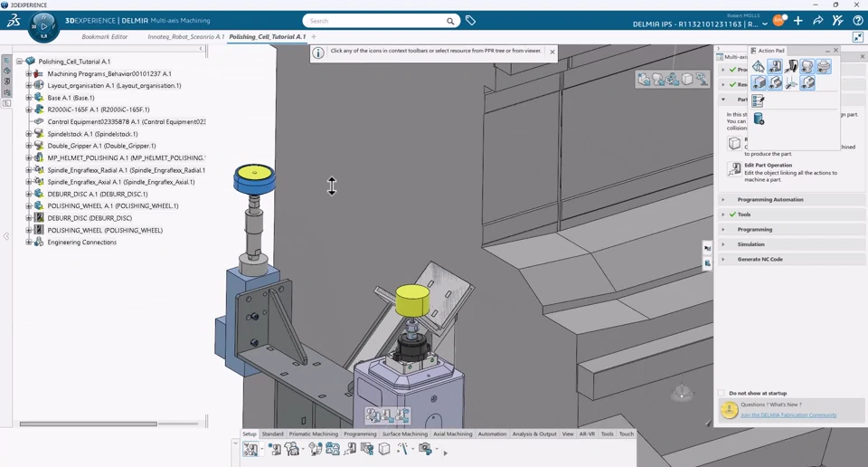The height and width of the screenshot is (467, 868).
Task: Click the Action Pad database cylinder icon
Action: click(759, 119)
